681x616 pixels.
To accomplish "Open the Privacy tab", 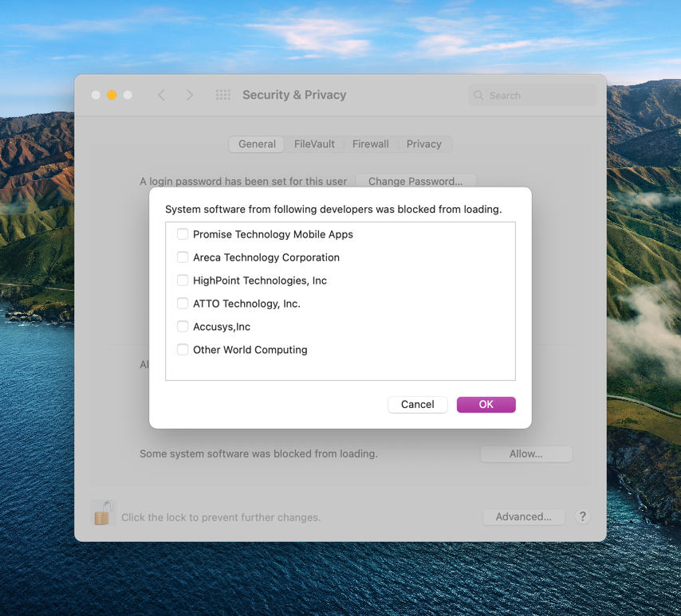I will 424,144.
